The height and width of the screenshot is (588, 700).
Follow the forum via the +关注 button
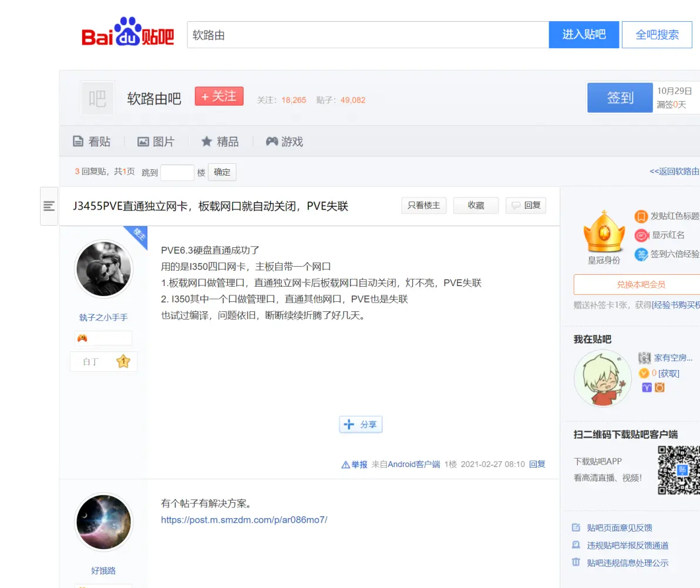[218, 96]
